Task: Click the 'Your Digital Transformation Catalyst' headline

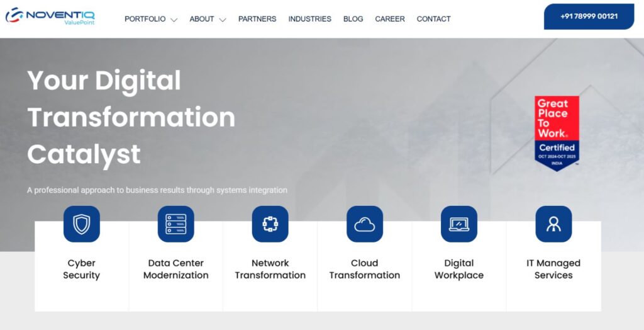Action: (131, 118)
